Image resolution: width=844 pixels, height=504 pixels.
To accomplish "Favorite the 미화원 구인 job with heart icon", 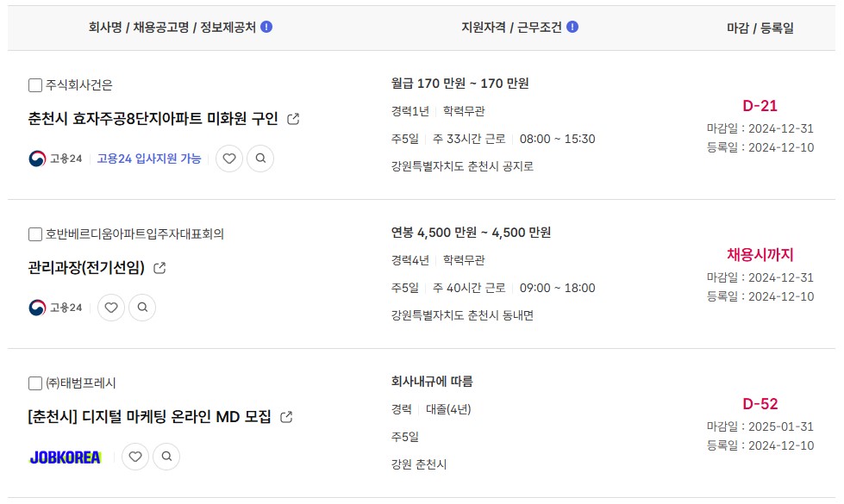I will point(229,159).
